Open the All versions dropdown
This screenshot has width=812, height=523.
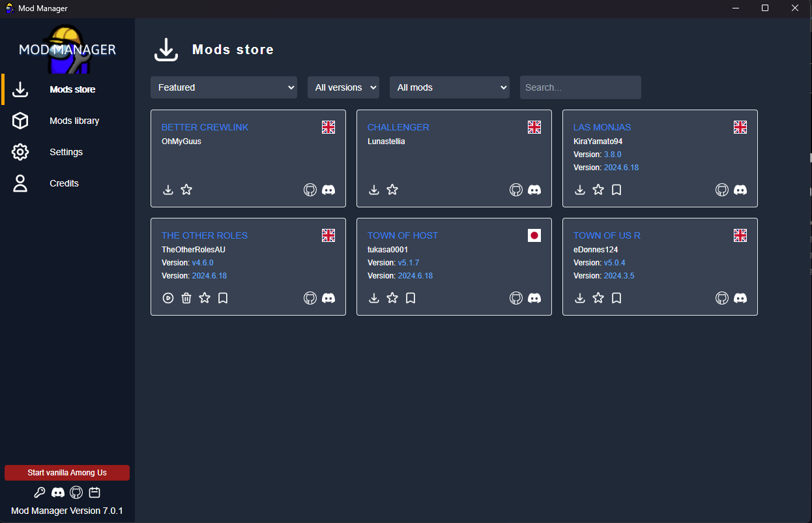click(x=343, y=87)
